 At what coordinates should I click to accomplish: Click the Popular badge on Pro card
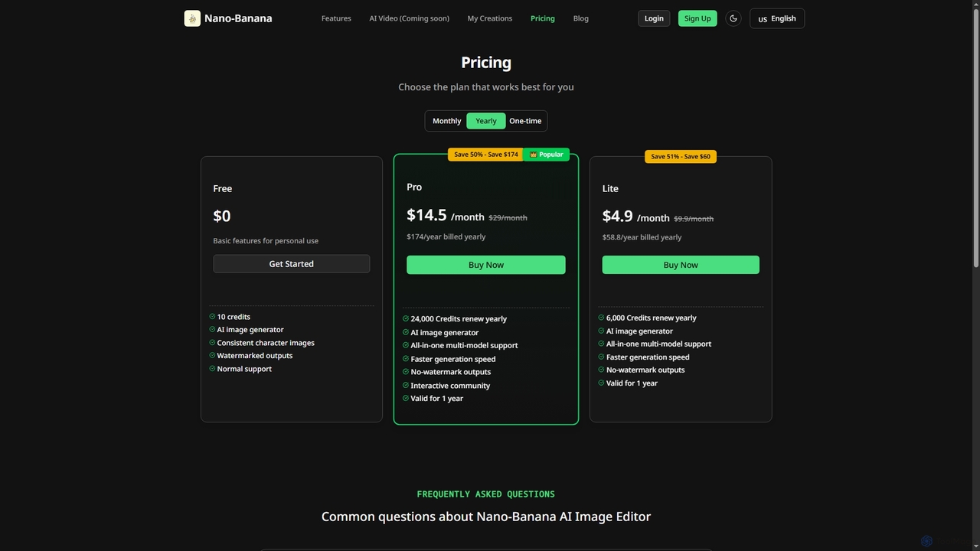pos(547,155)
